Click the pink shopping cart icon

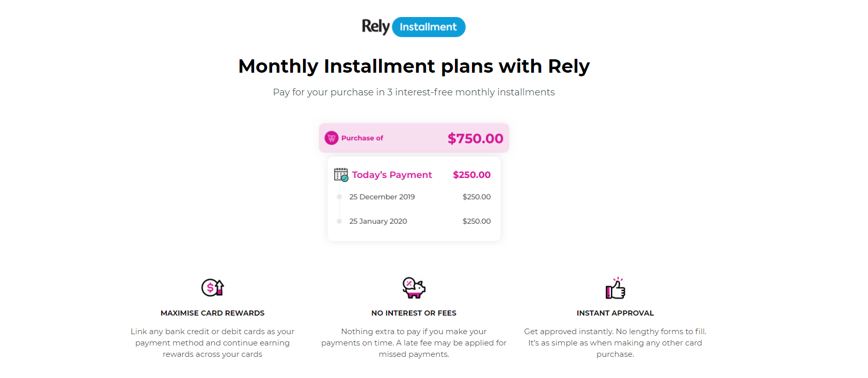point(332,138)
